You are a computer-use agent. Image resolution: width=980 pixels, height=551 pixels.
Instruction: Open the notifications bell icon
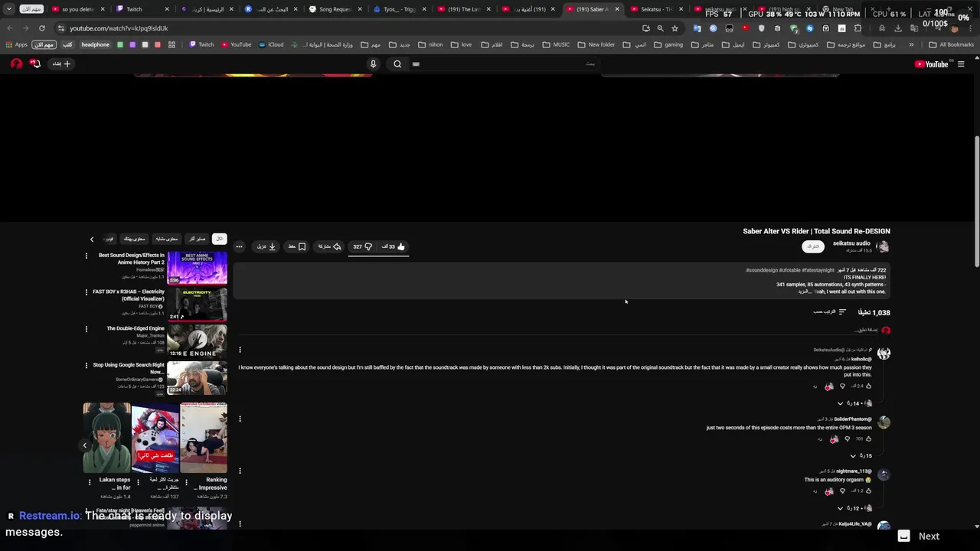click(x=35, y=64)
